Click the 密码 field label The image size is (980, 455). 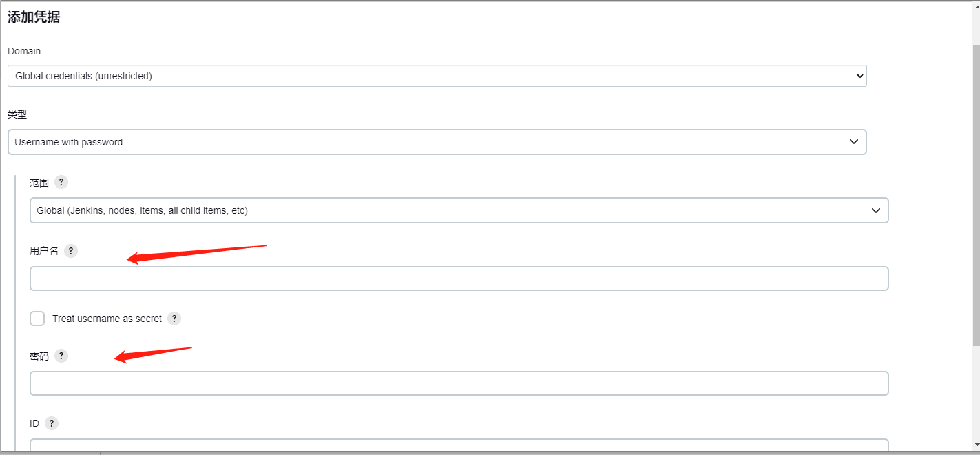click(x=39, y=356)
